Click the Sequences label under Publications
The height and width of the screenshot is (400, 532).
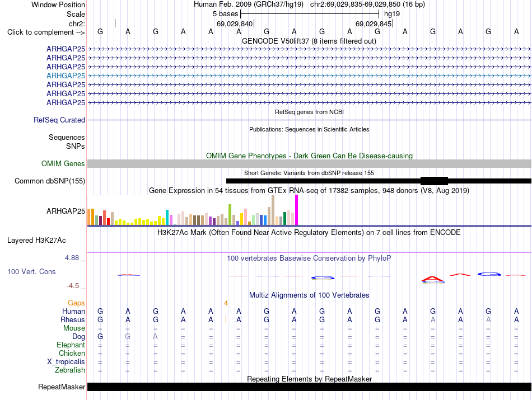click(x=67, y=137)
